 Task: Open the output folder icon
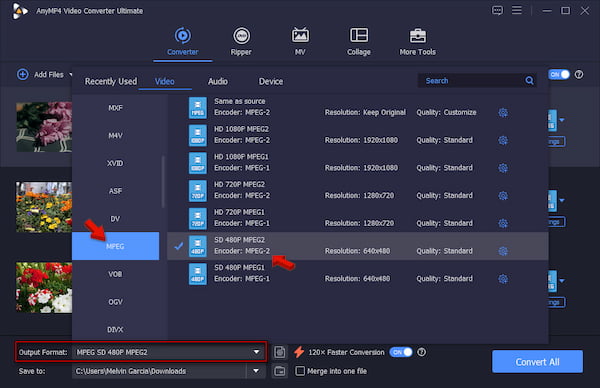click(x=280, y=371)
